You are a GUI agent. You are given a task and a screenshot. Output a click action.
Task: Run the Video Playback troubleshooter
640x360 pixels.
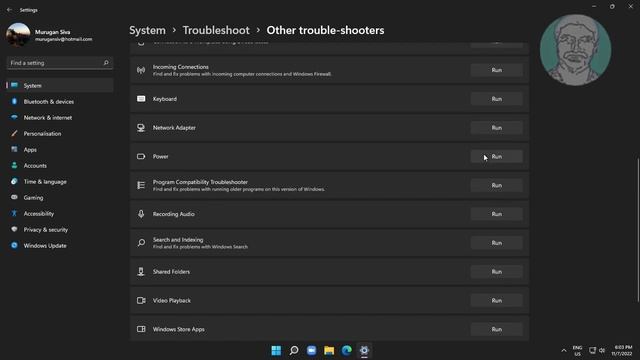point(496,300)
